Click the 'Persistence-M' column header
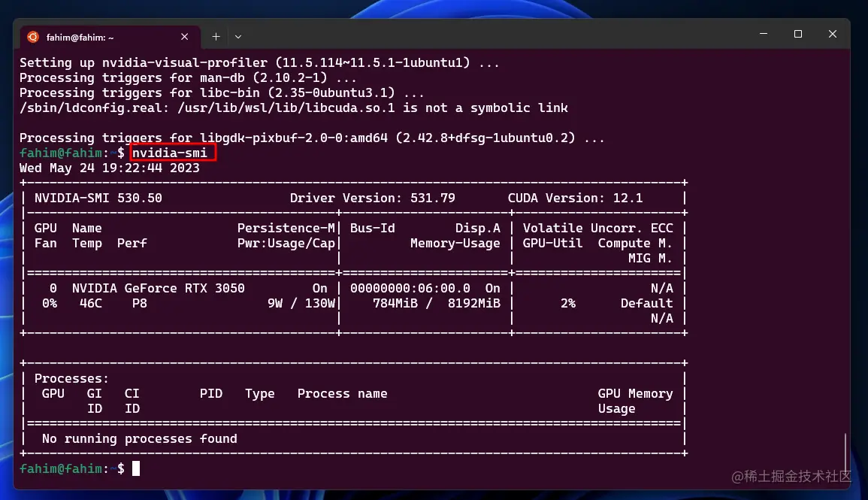868x500 pixels. (286, 228)
